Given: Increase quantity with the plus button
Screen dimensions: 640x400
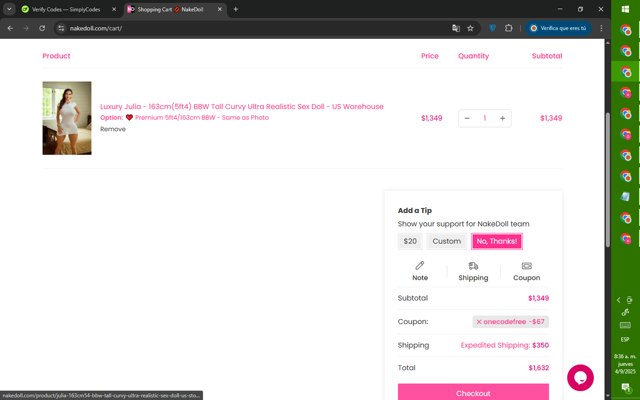Looking at the screenshot, I should click(x=502, y=118).
